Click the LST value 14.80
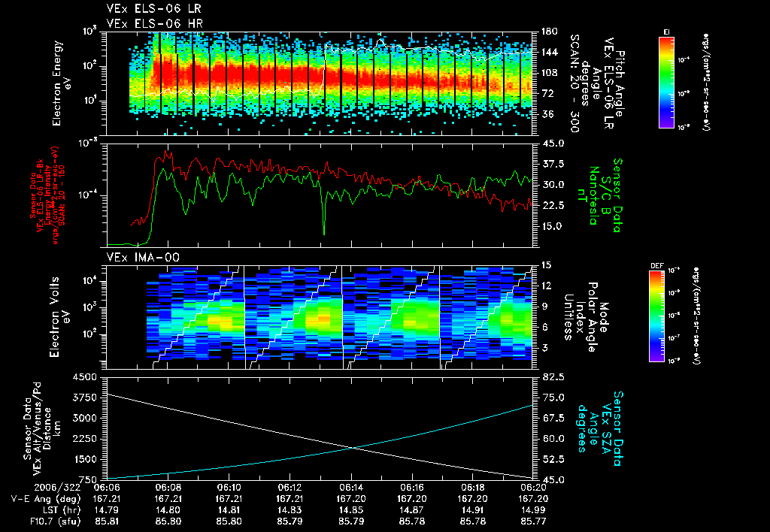770x532 pixels. click(168, 510)
